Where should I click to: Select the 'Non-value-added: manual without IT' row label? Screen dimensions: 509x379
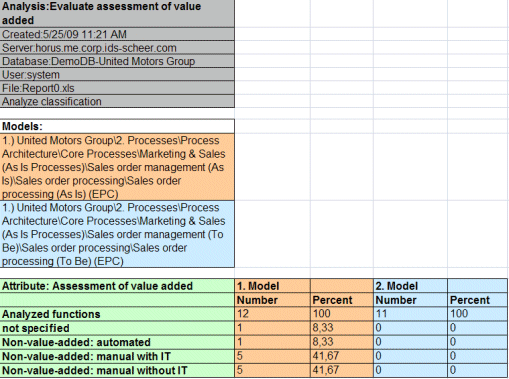(x=117, y=370)
